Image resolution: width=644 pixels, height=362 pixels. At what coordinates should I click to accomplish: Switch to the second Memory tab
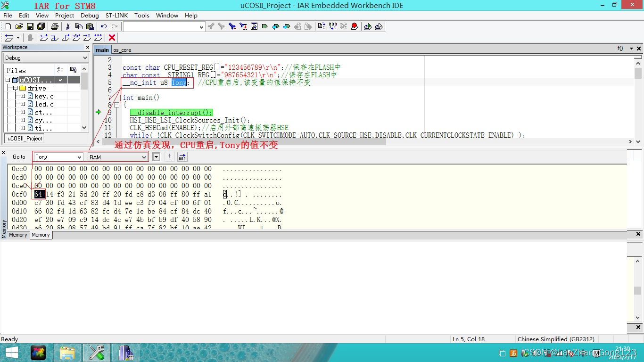41,235
